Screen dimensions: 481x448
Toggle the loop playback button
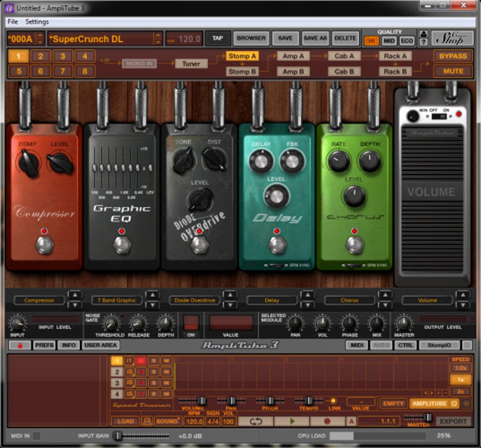(255, 421)
